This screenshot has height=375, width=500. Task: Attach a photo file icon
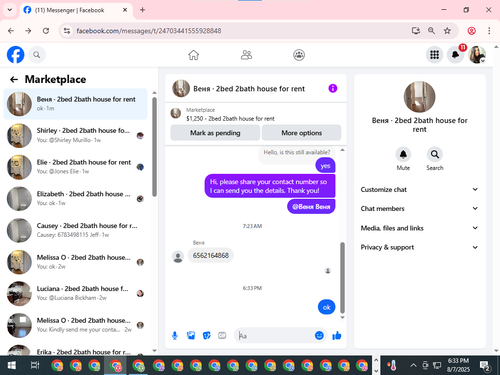191,335
